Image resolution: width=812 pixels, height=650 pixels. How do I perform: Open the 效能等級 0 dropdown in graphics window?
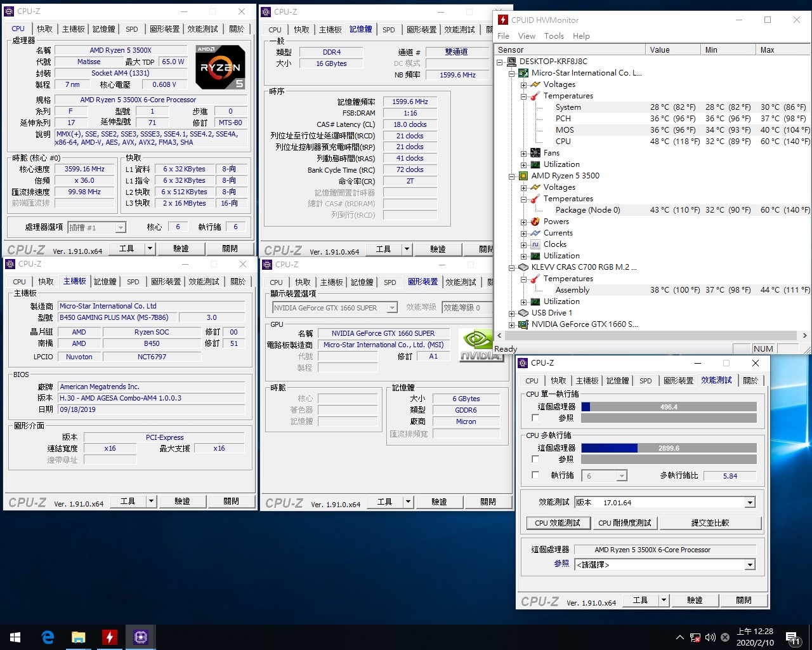[467, 307]
